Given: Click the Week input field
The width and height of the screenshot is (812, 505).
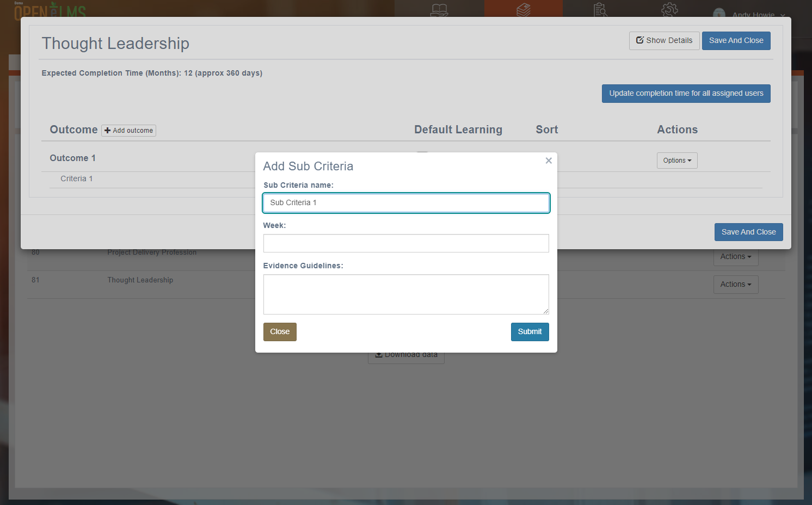Looking at the screenshot, I should click(x=406, y=243).
